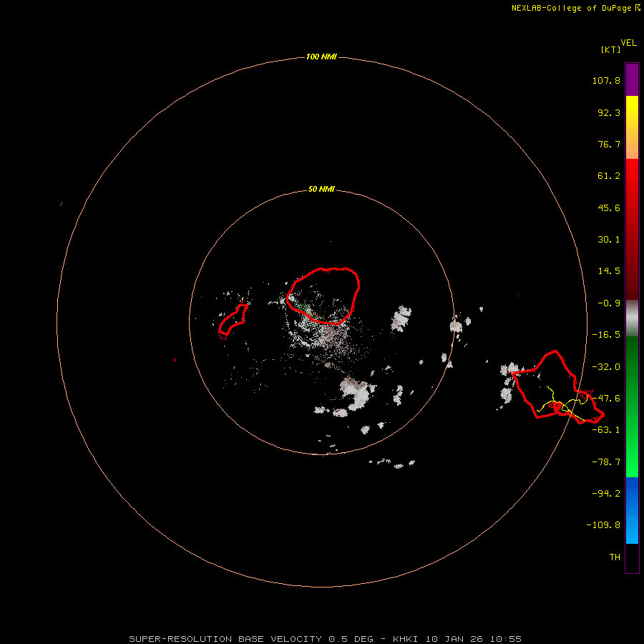Select the 107.8 legend value
Image resolution: width=644 pixels, height=644 pixels.
pyautogui.click(x=606, y=80)
